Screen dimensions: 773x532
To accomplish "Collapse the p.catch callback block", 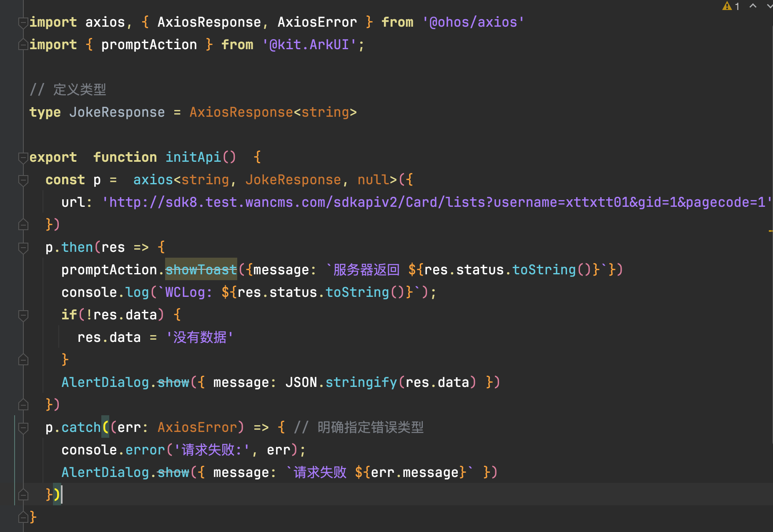I will coord(23,428).
